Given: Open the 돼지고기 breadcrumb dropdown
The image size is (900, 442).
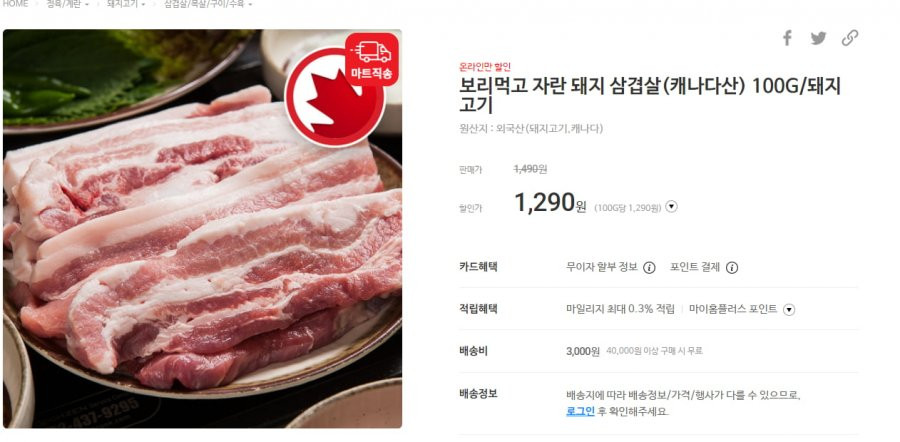Looking at the screenshot, I should [126, 4].
